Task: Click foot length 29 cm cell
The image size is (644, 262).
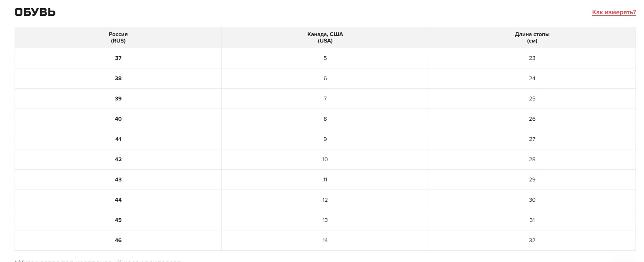Action: (532, 180)
